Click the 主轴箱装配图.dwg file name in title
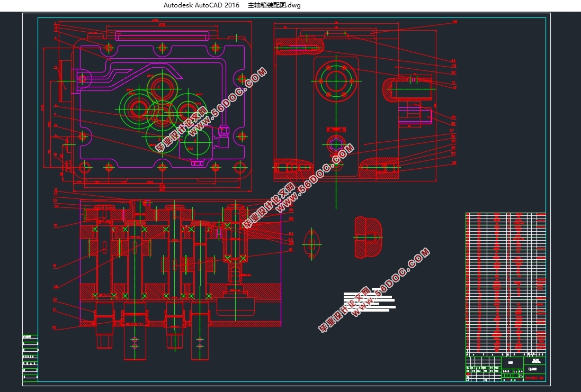 coord(274,5)
